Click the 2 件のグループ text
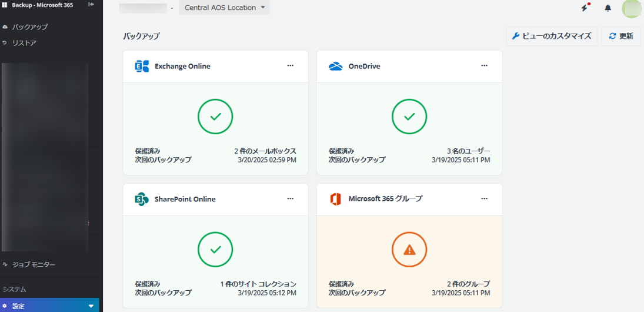 [x=469, y=284]
